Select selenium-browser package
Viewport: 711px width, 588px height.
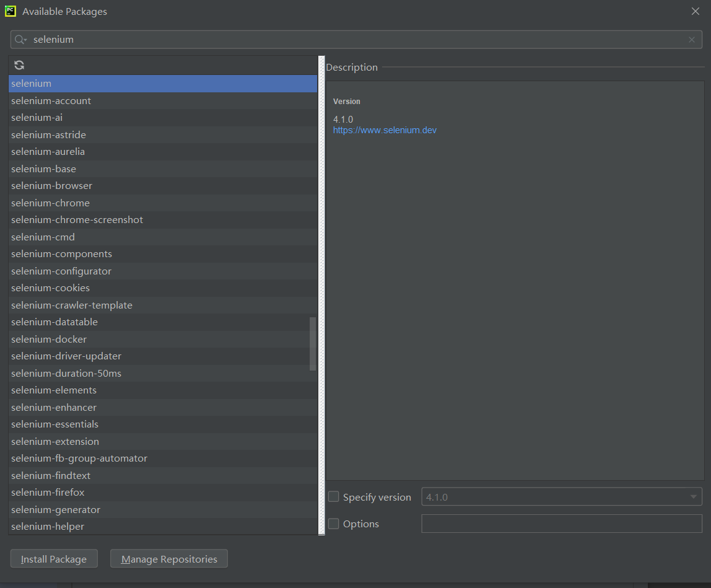coord(163,185)
